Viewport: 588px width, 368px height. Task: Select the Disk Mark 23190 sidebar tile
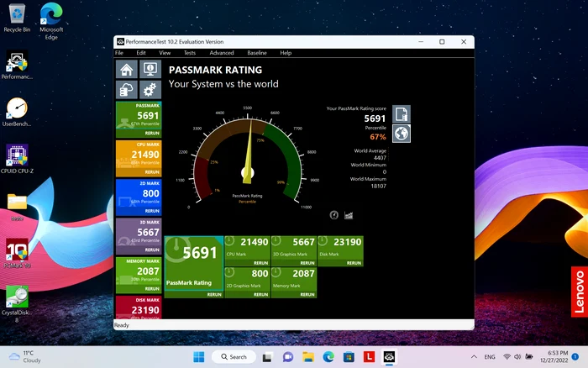(139, 308)
